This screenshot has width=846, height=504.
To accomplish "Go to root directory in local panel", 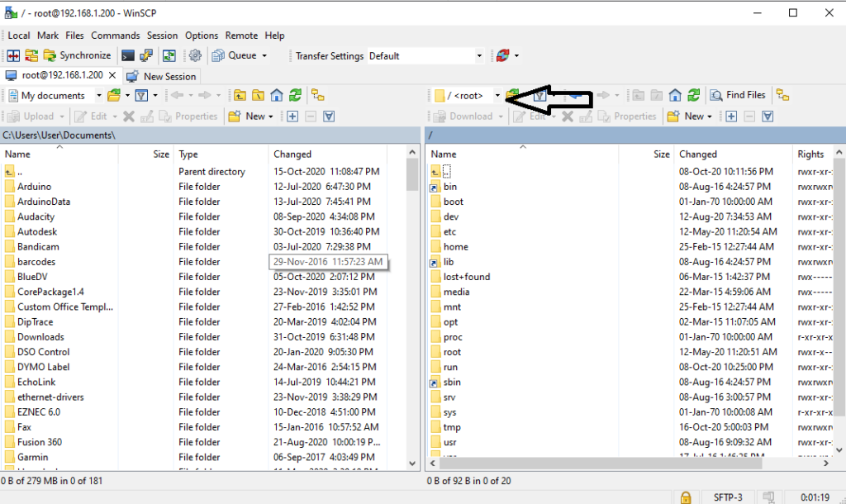I will pos(259,96).
